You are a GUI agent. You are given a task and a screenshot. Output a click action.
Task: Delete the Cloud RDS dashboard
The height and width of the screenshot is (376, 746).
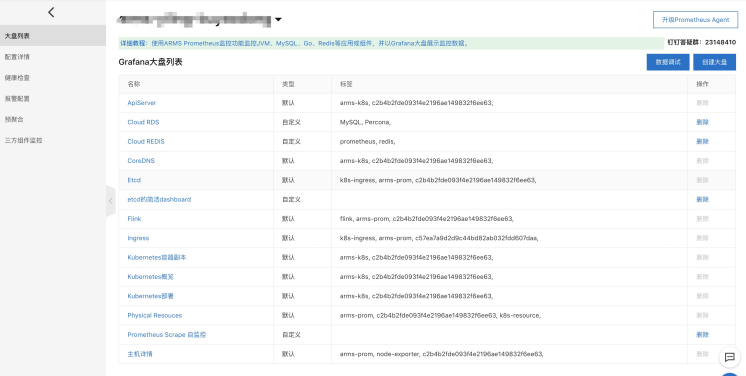(x=703, y=122)
